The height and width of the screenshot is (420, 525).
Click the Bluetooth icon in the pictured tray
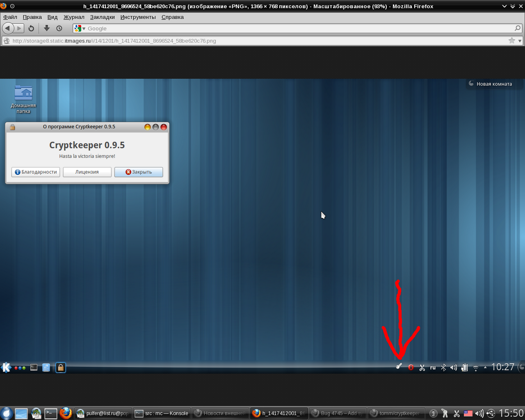click(x=443, y=367)
